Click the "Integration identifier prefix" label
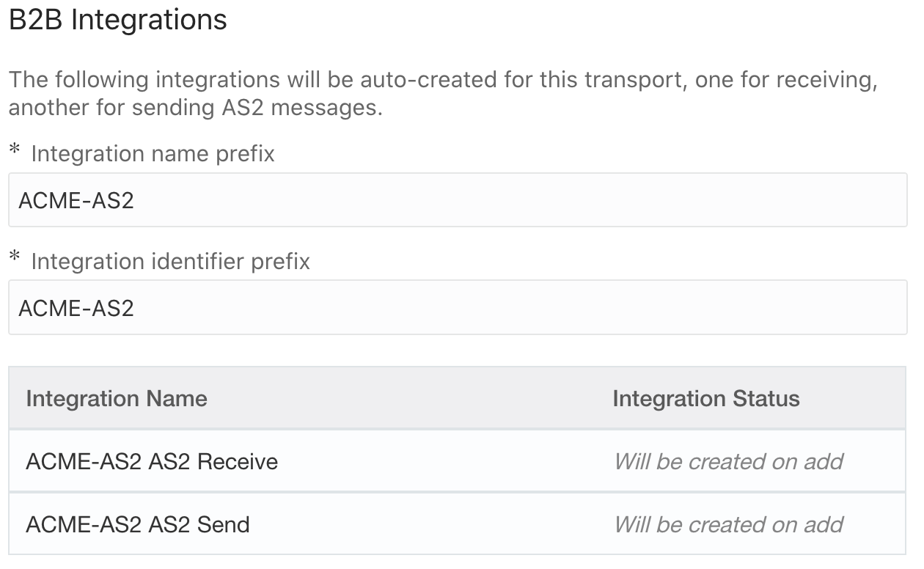The image size is (924, 569). point(170,262)
